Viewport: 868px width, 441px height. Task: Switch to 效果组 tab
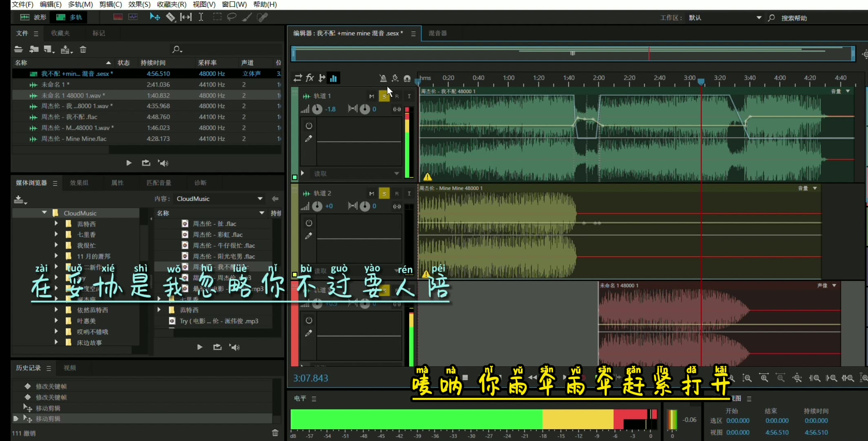79,183
